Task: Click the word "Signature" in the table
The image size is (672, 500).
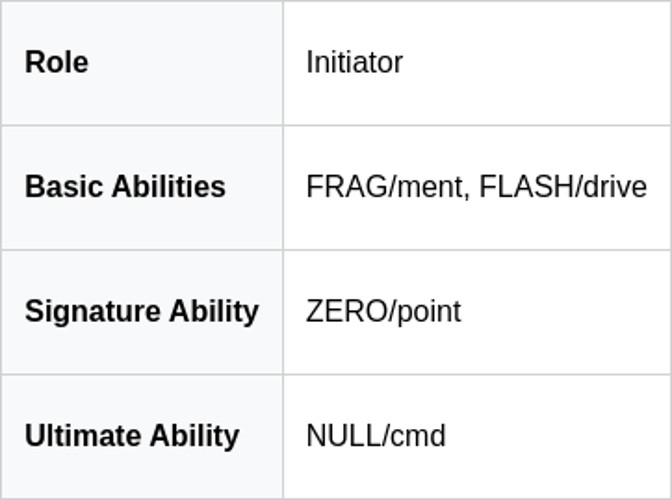Action: pyautogui.click(x=86, y=311)
